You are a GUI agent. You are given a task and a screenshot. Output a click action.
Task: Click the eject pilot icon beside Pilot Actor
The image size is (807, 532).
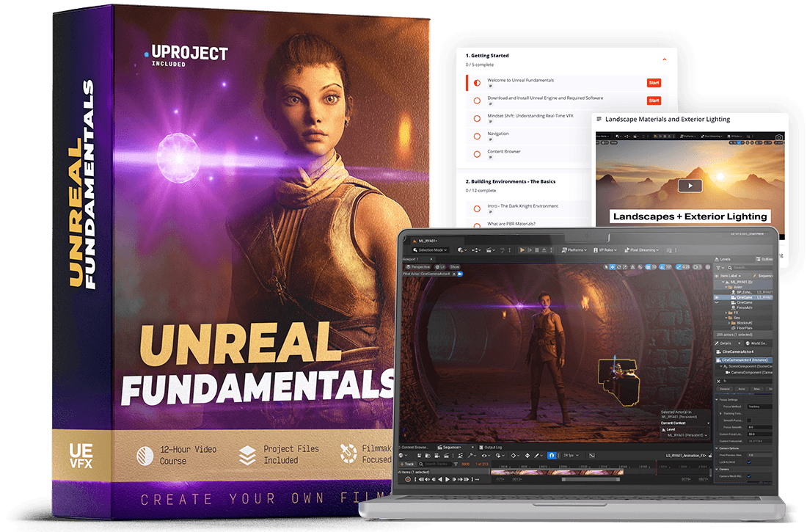(454, 274)
